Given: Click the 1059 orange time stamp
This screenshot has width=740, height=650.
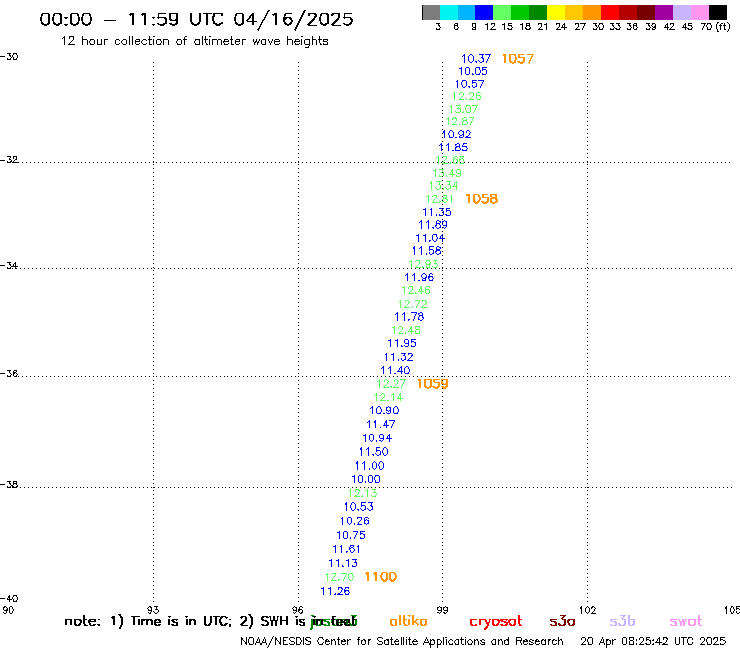Looking at the screenshot, I should pos(432,384).
